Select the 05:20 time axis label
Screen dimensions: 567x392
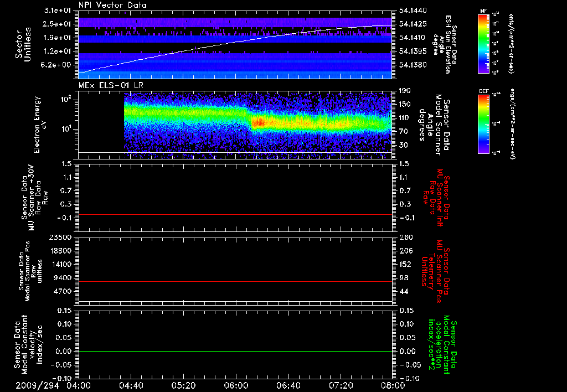(x=183, y=385)
